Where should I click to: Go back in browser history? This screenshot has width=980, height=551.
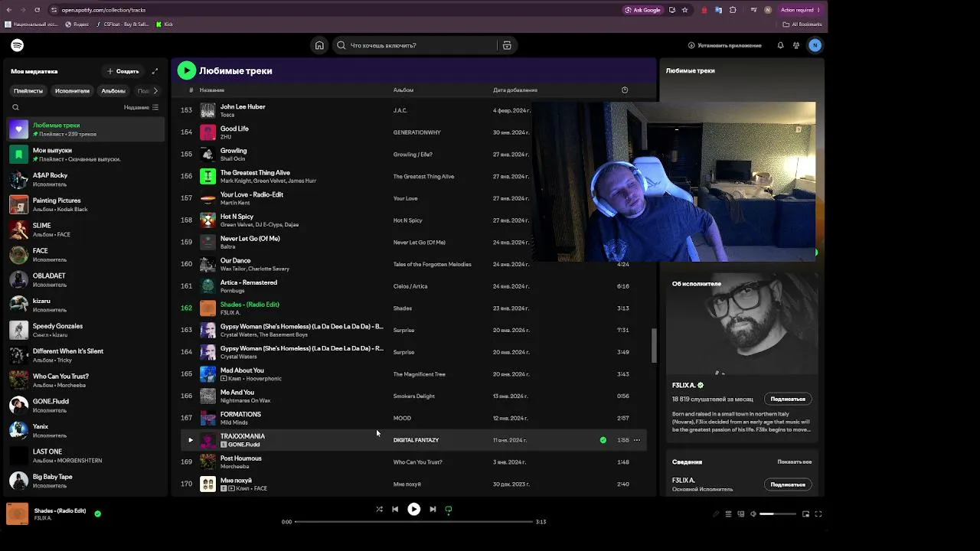9,10
